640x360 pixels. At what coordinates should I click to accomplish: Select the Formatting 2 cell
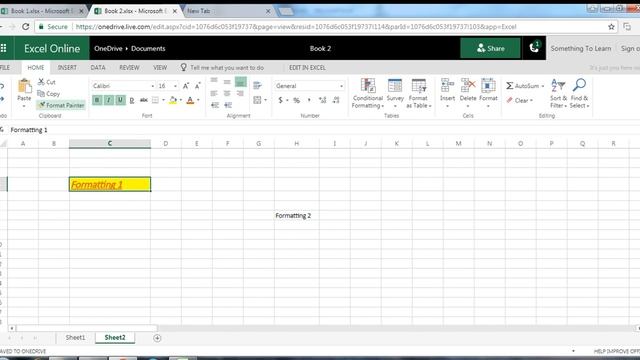click(x=297, y=216)
